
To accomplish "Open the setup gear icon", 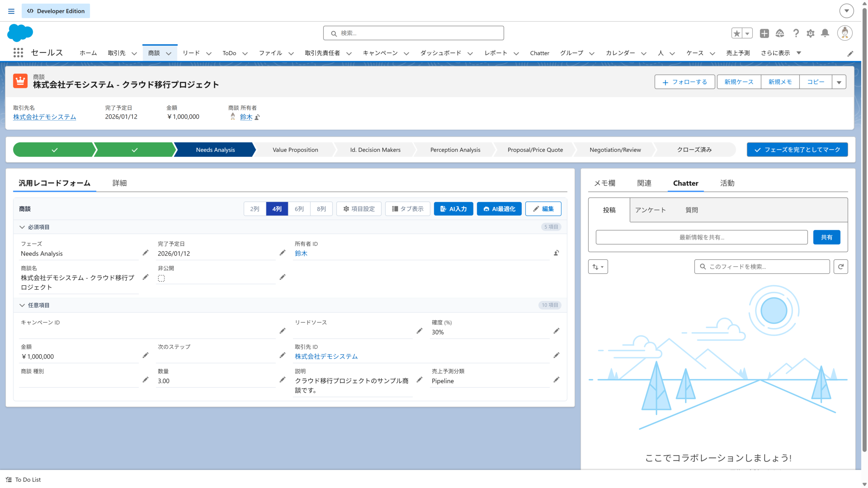I will [810, 33].
